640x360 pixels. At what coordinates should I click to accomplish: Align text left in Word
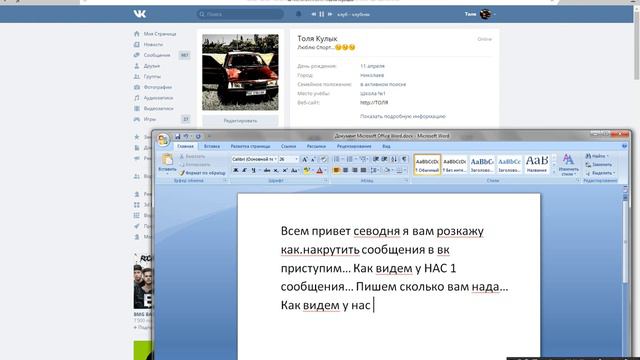click(x=336, y=170)
